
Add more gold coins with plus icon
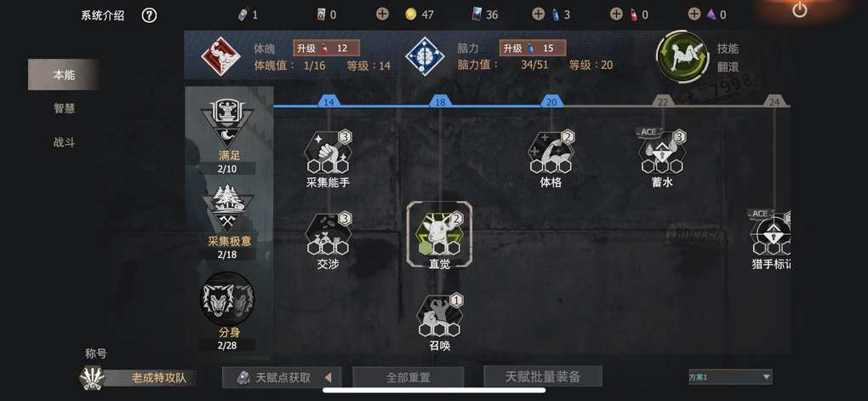point(382,14)
